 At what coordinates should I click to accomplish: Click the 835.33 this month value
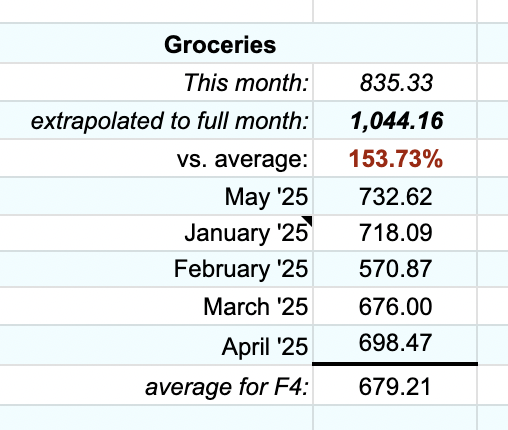(396, 82)
